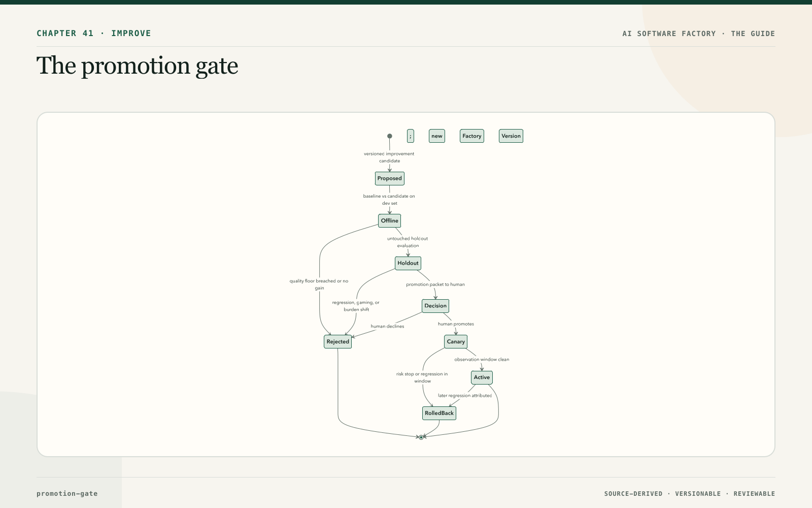Click the 'The promotion gate' title
Viewport: 812px width, 508px height.
[138, 66]
